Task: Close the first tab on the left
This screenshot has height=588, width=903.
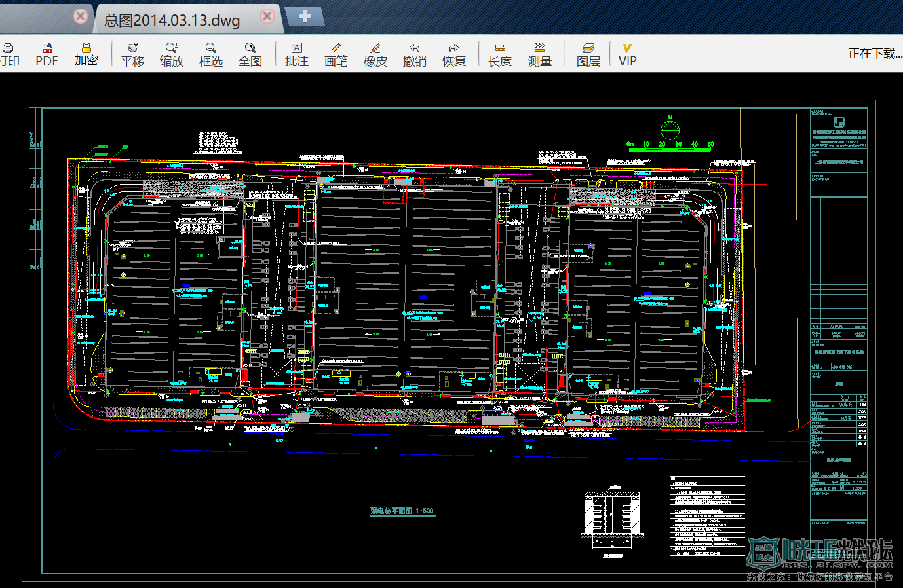Action: (81, 16)
